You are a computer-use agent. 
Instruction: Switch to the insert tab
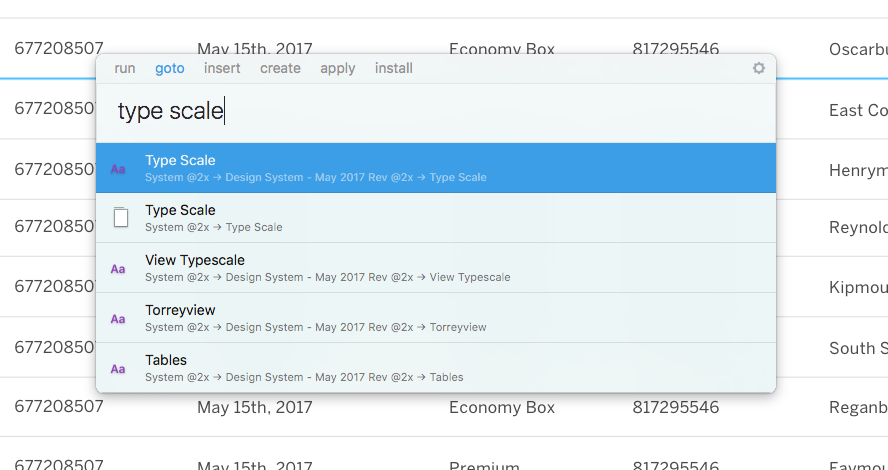[222, 69]
